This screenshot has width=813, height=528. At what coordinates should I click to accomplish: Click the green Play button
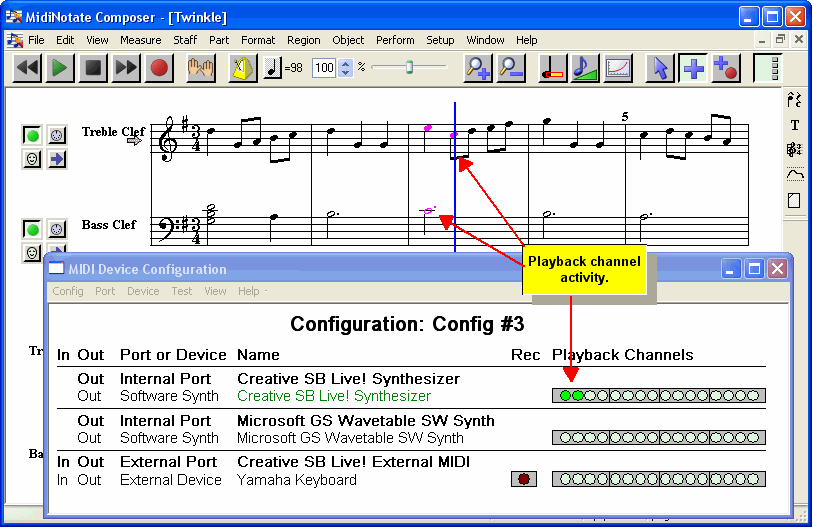tap(60, 68)
